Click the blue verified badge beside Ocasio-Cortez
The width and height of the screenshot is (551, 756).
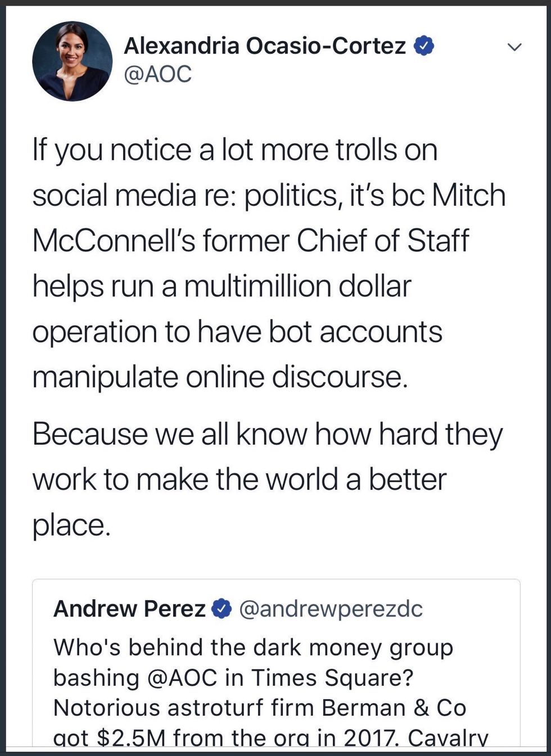(x=424, y=46)
